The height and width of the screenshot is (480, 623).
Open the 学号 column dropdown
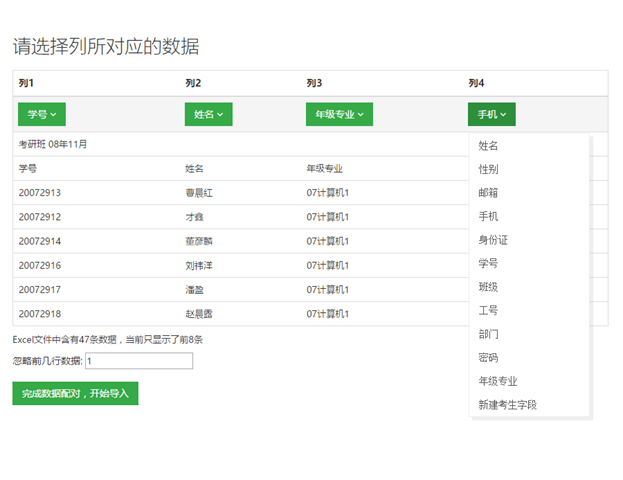click(42, 114)
